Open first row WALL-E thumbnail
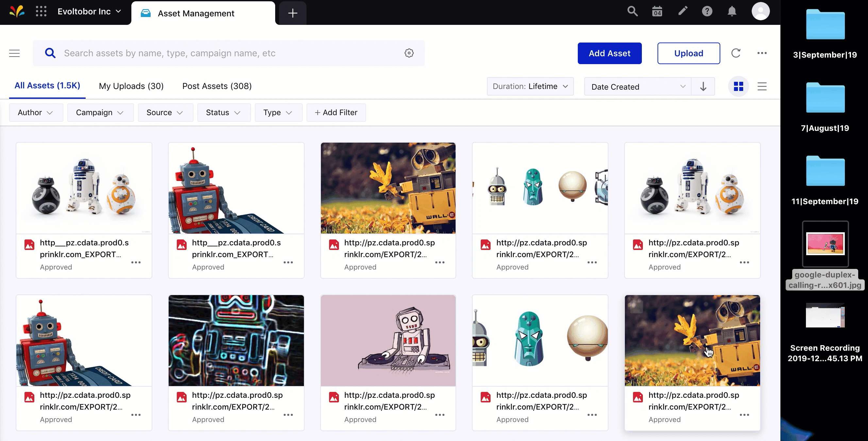The height and width of the screenshot is (441, 868). click(x=388, y=188)
